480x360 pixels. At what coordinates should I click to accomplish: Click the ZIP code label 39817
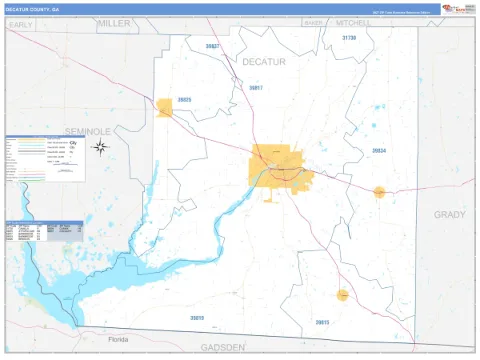[256, 88]
